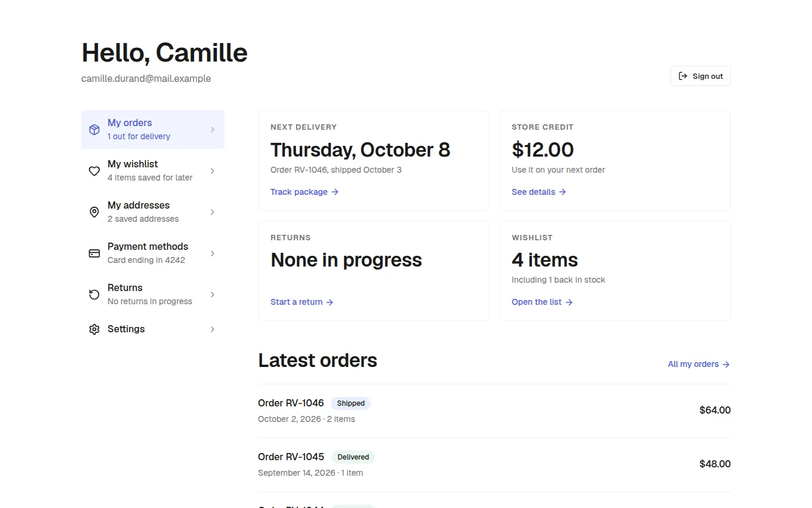Viewport: 812px width, 508px height.
Task: Open the list from Wishlist card
Action: click(x=542, y=302)
